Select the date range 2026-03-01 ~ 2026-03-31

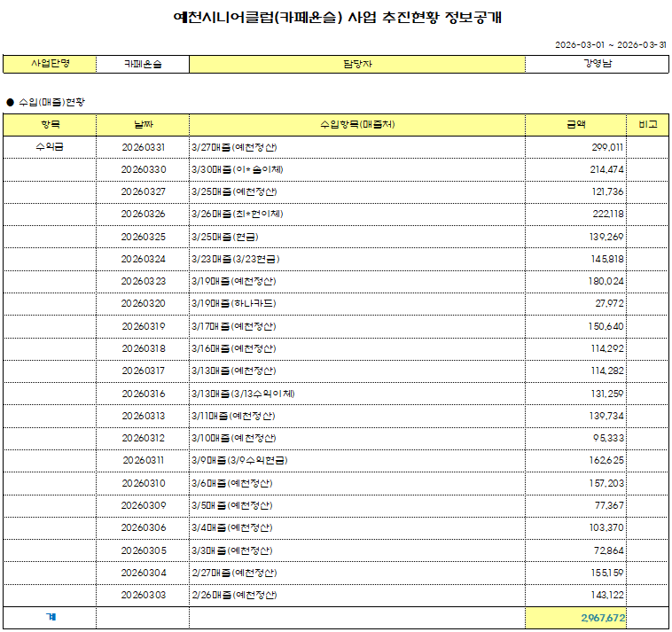pos(610,44)
